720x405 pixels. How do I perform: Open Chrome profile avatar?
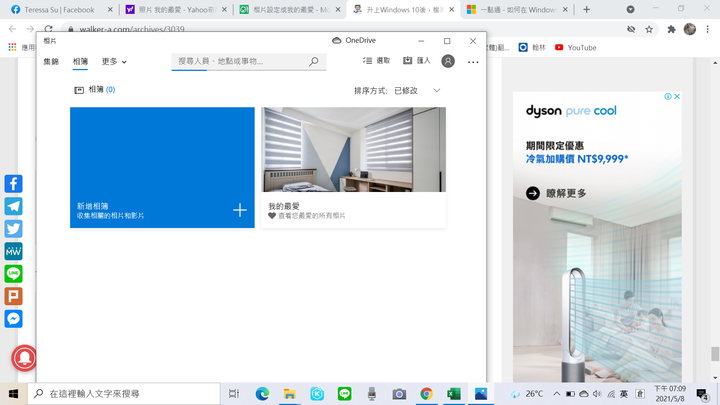pos(690,29)
